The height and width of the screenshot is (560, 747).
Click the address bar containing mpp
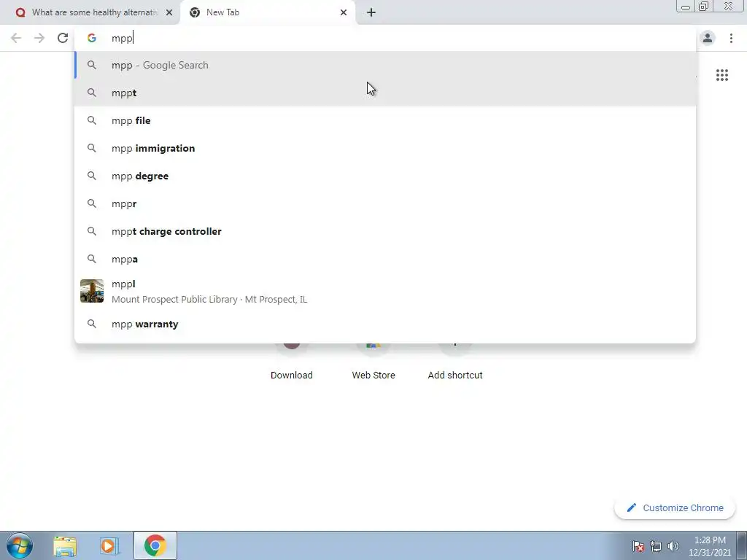click(385, 38)
